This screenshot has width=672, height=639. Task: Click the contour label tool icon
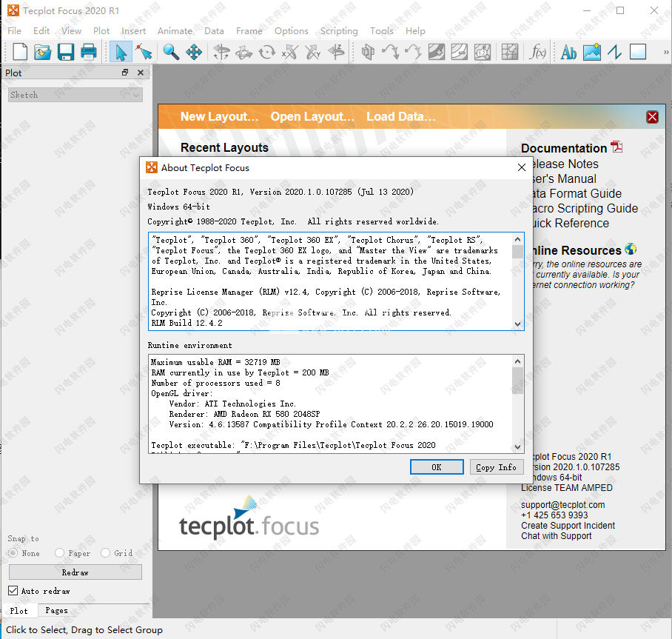(483, 53)
